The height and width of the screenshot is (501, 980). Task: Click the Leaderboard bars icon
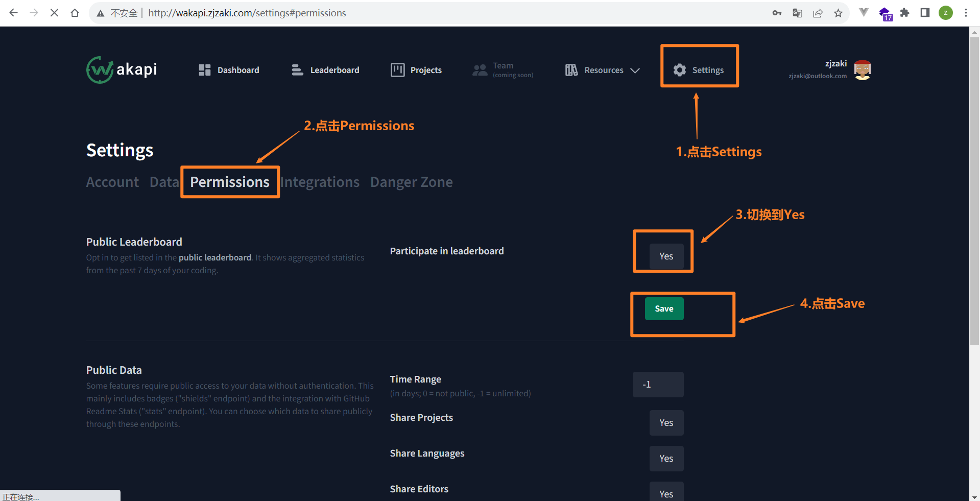[297, 70]
